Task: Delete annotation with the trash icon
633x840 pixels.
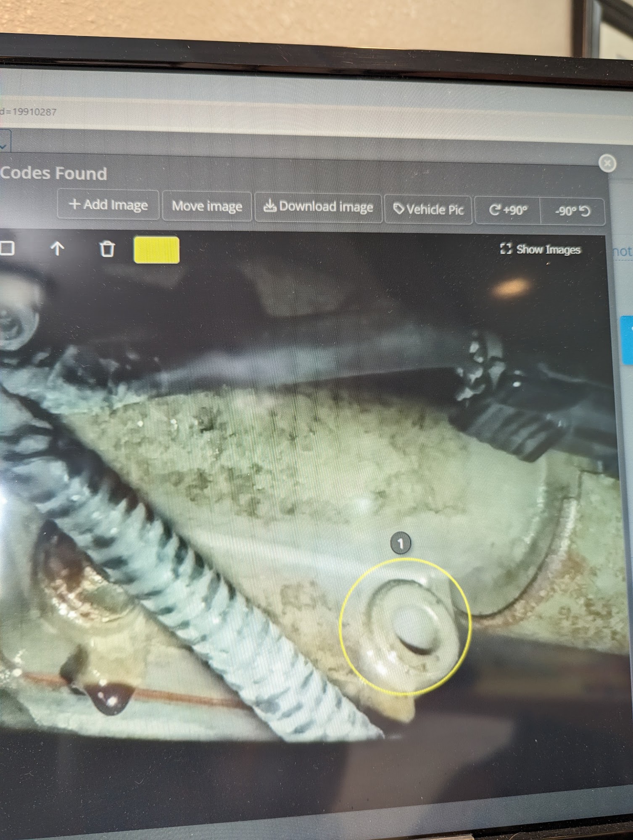Action: tap(107, 249)
